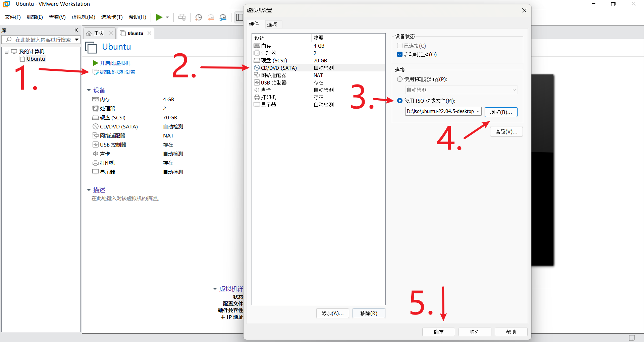644x342 pixels.
Task: Click the library search input field
Action: (43, 40)
